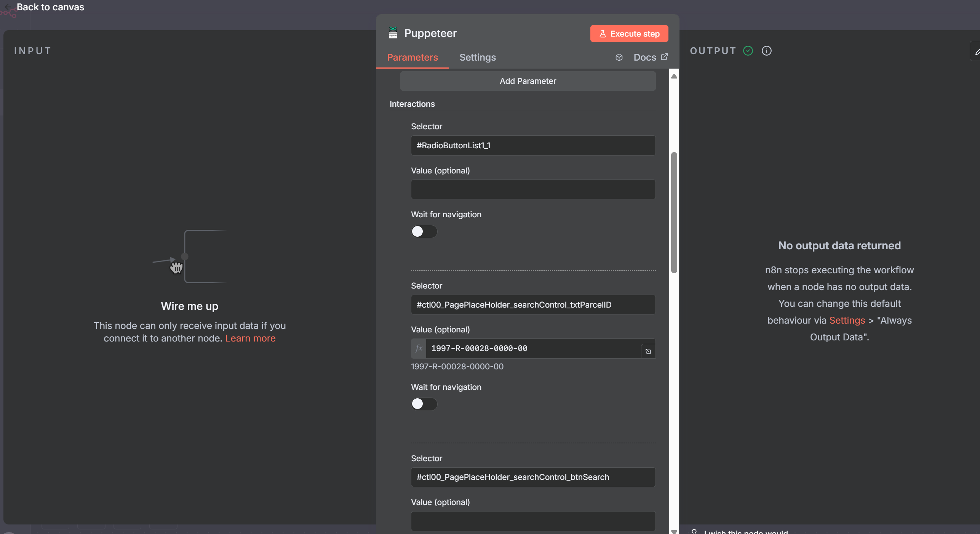
Task: Click the cube icon beside Docs
Action: pyautogui.click(x=619, y=57)
